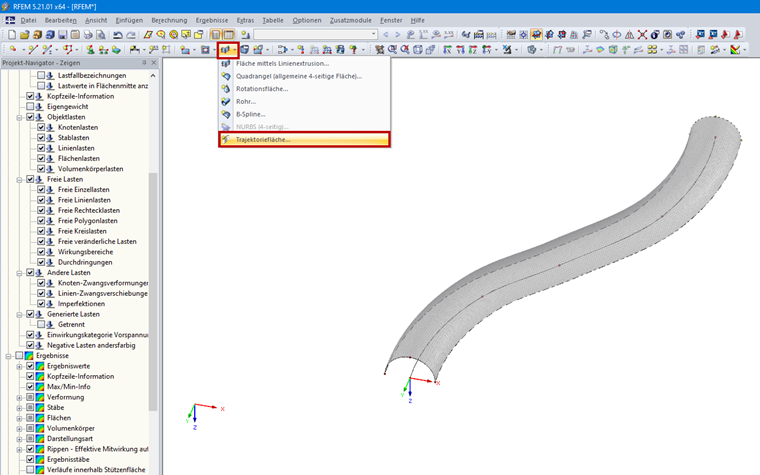This screenshot has height=475, width=760.
Task: Click the navigator vertical scrollbar thumb
Action: (x=153, y=291)
